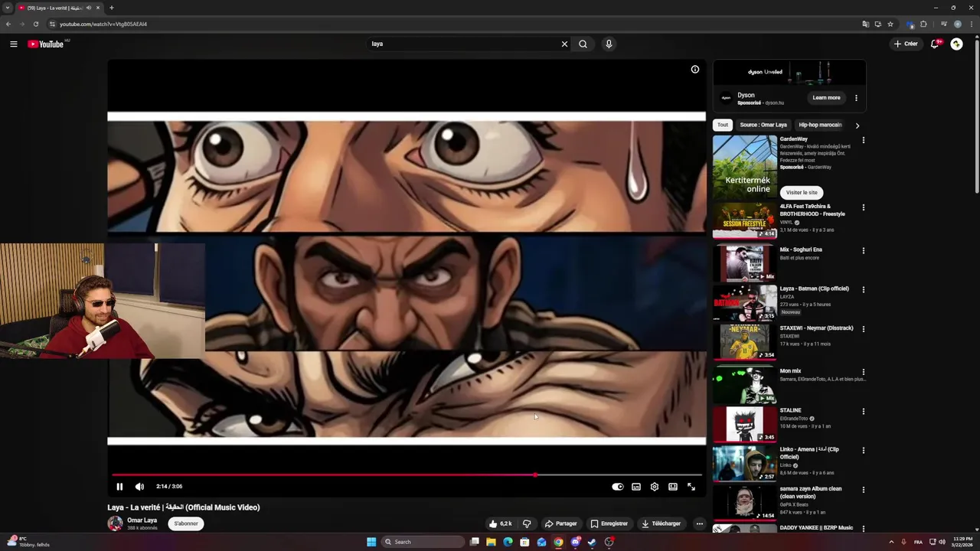Mute the tab via speaker icon
Viewport: 980px width, 551px height.
point(89,8)
